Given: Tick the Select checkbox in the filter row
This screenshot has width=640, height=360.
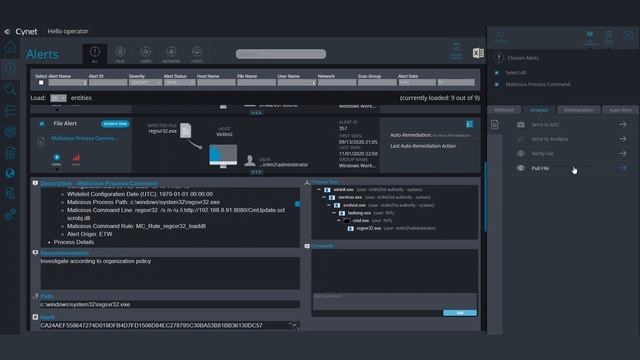Looking at the screenshot, I should click(x=41, y=82).
